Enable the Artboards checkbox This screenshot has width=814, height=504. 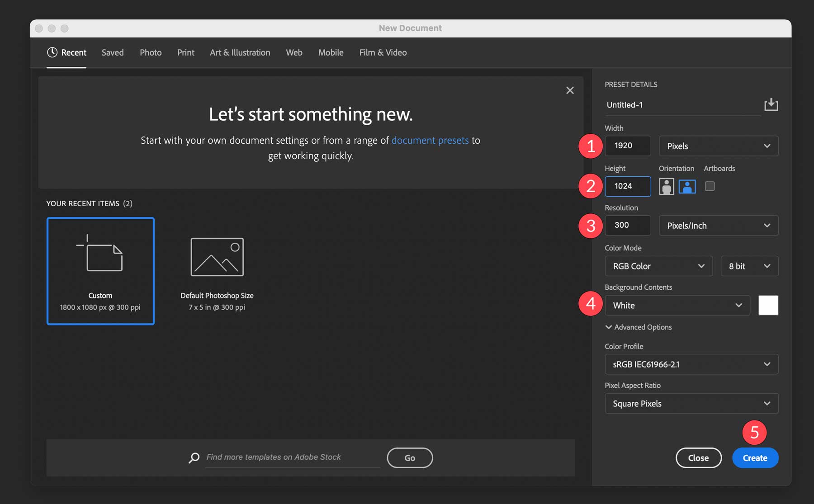(x=709, y=186)
